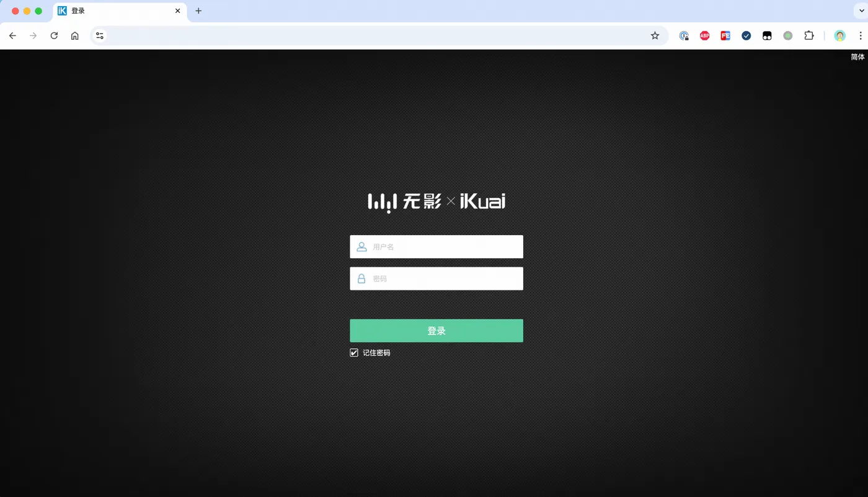
Task: Open site information icon in address bar
Action: click(100, 36)
